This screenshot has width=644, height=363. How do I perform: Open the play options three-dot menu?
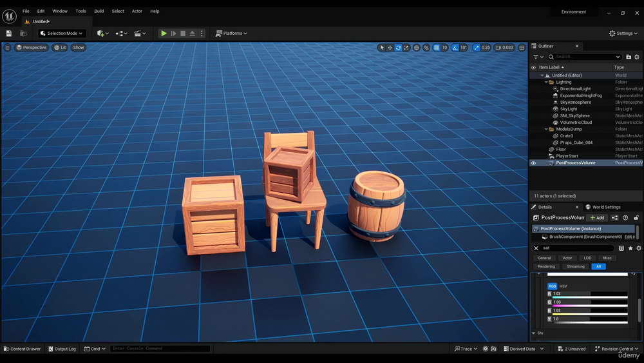[201, 34]
